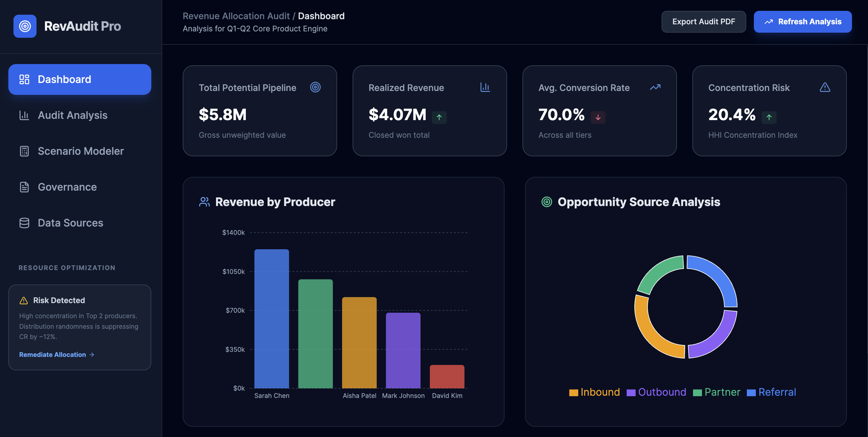Open the Governance section

coord(67,187)
